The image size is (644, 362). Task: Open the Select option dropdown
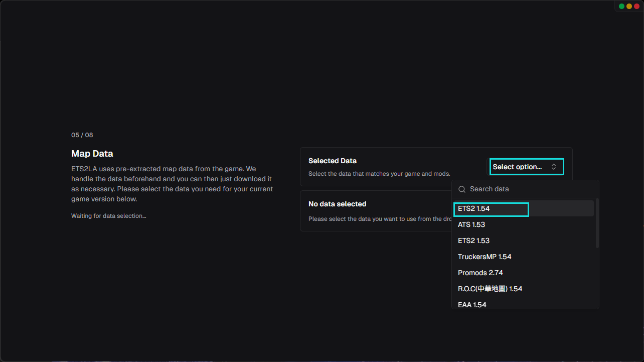click(526, 167)
